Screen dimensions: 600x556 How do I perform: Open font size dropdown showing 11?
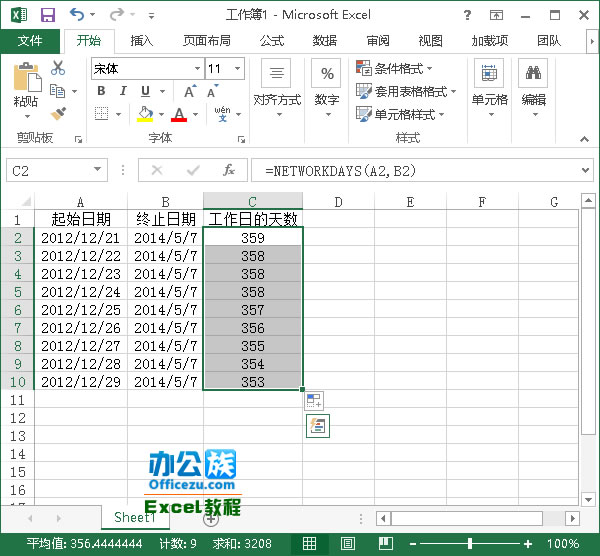[238, 68]
